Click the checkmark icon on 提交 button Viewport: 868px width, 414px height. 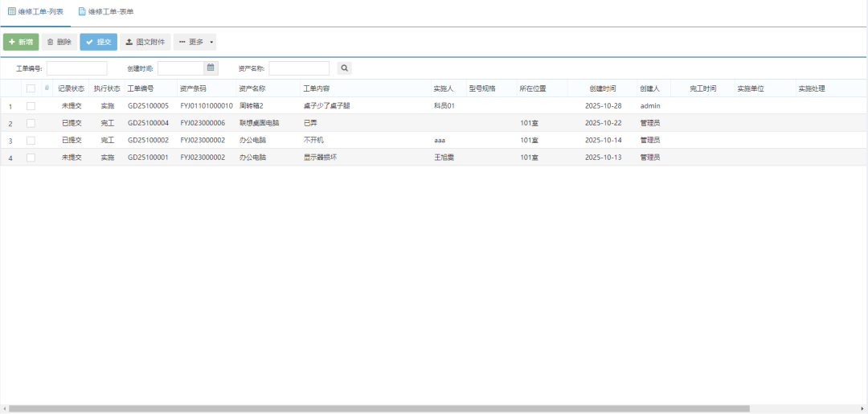pos(89,42)
